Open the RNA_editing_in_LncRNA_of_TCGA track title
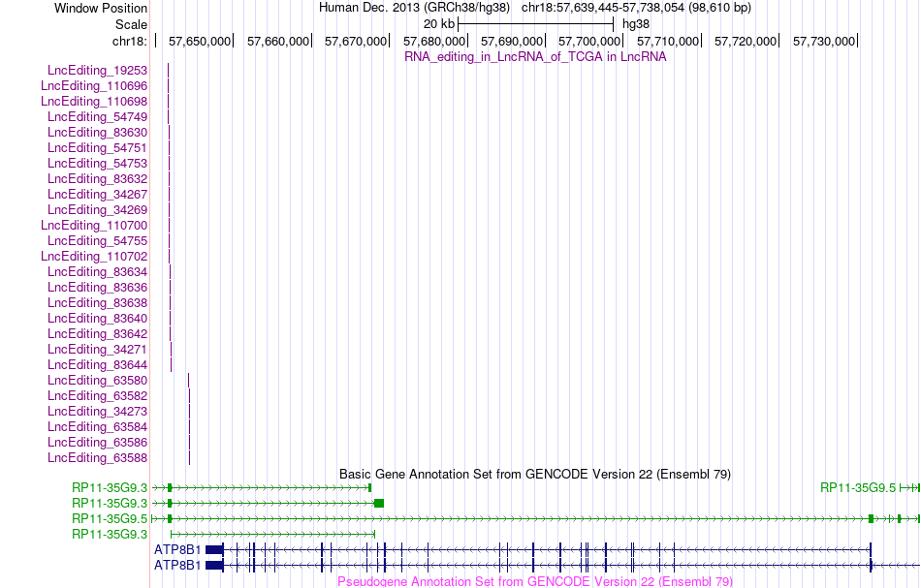The height and width of the screenshot is (588, 921). [x=535, y=57]
